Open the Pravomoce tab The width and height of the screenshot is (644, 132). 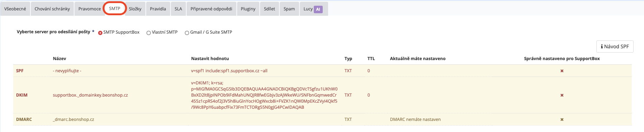pos(90,9)
